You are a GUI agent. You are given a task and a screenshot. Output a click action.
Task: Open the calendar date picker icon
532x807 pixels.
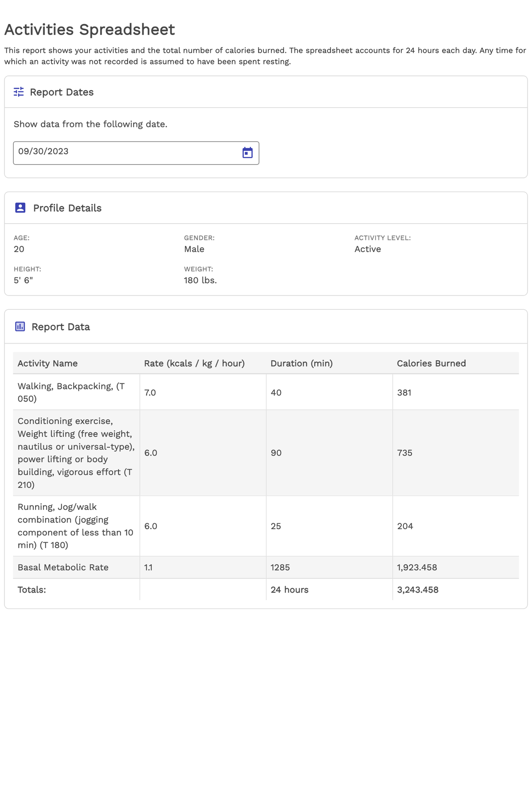coord(247,153)
